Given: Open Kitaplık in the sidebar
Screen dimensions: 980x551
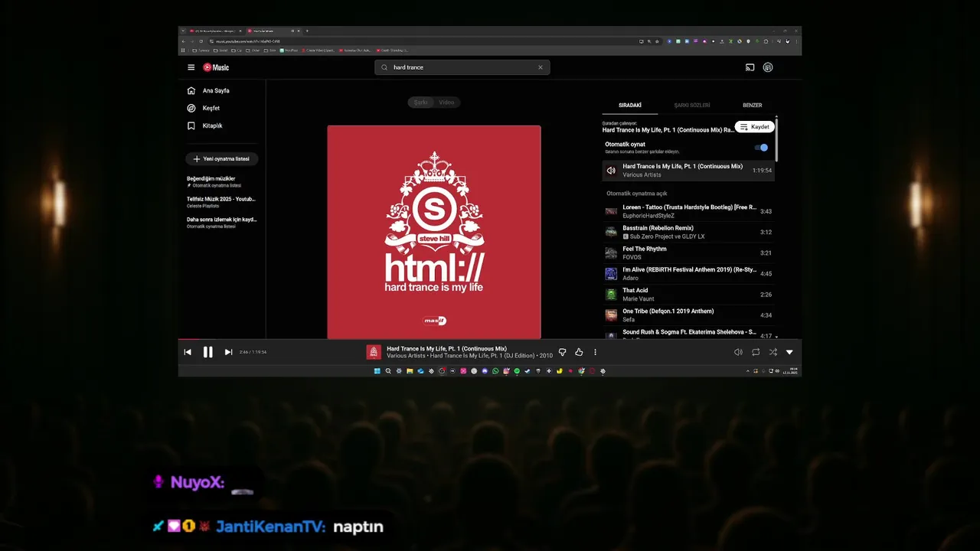Looking at the screenshot, I should coord(205,126).
